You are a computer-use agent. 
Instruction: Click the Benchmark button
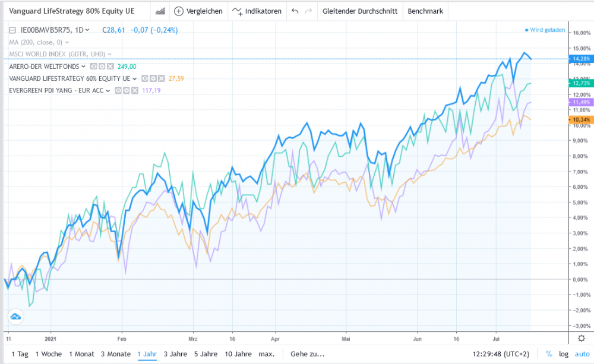click(426, 11)
